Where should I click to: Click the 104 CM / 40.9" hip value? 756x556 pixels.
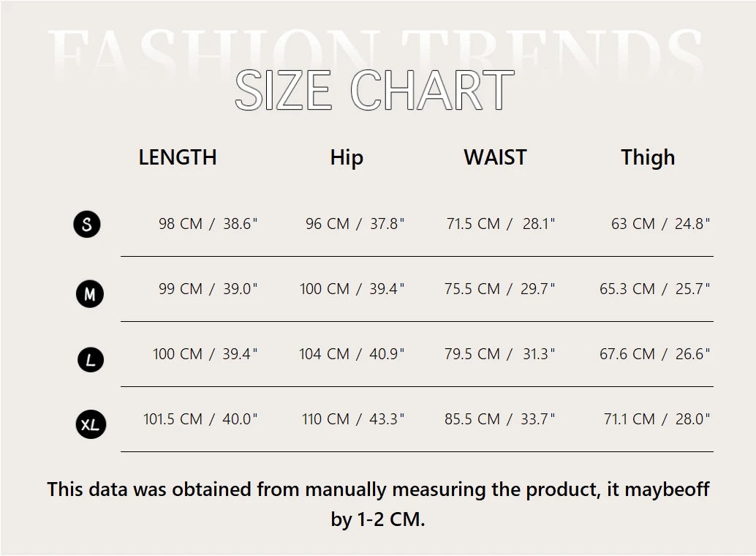(x=352, y=354)
